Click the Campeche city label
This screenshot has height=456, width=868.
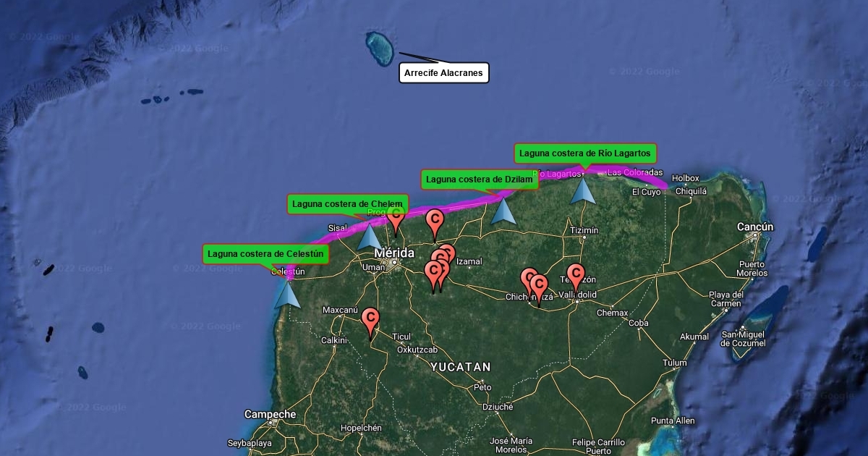270,415
